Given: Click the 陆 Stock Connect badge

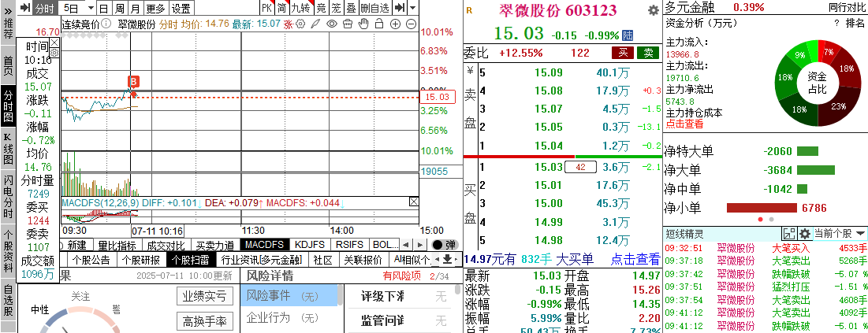Looking at the screenshot, I should coord(628,35).
